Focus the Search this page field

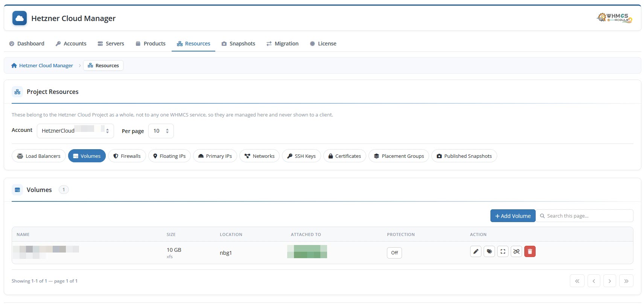tap(585, 216)
